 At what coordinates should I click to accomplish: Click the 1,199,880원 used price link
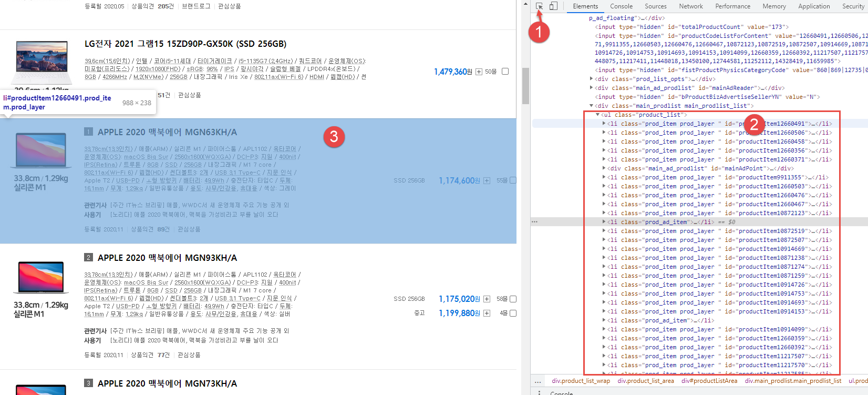(459, 313)
